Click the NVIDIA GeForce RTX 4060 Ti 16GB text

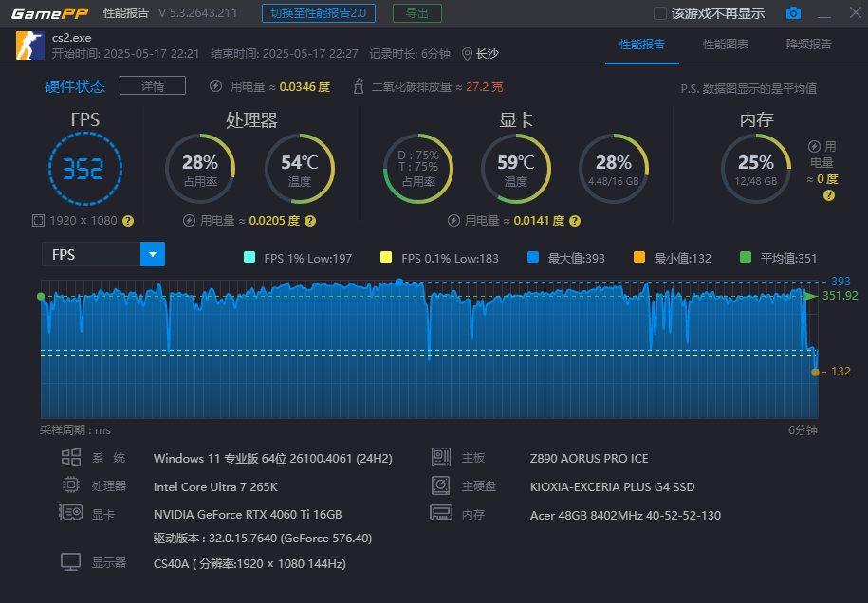pos(248,515)
